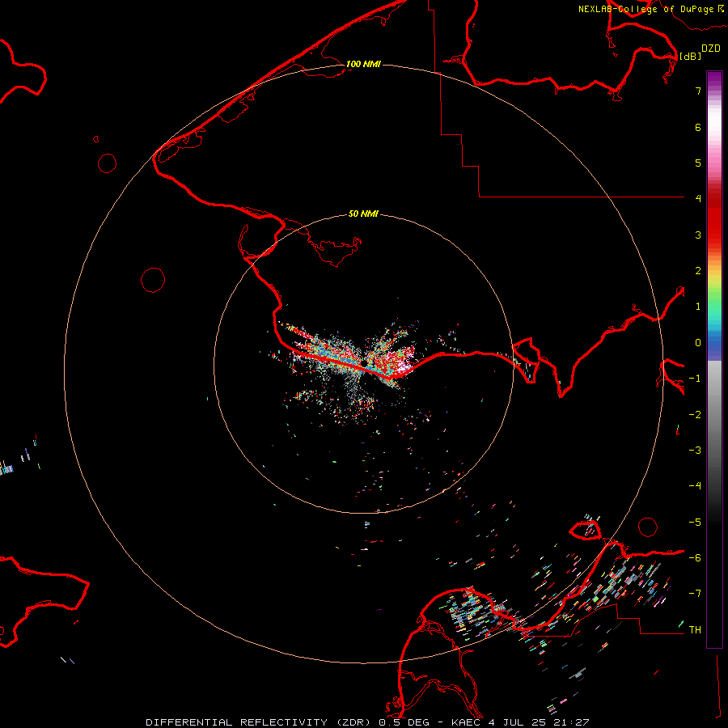This screenshot has width=728, height=728.
Task: Click the TH threshold label on scale
Action: pyautogui.click(x=695, y=630)
